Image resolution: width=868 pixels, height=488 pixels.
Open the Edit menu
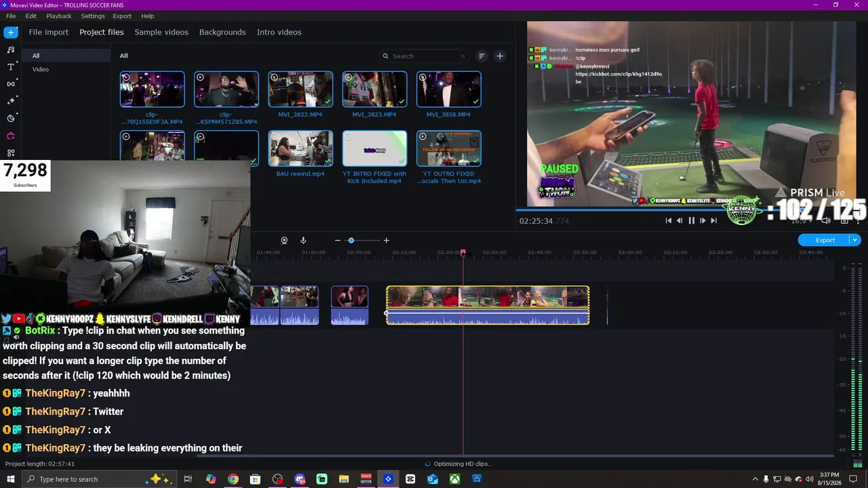pos(31,16)
